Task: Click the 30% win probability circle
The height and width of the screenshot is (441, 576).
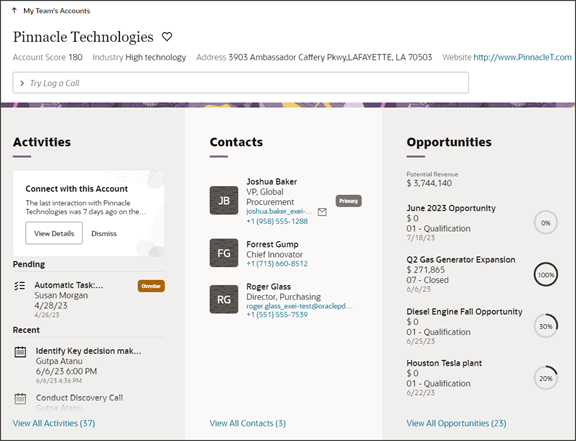Action: pyautogui.click(x=546, y=326)
